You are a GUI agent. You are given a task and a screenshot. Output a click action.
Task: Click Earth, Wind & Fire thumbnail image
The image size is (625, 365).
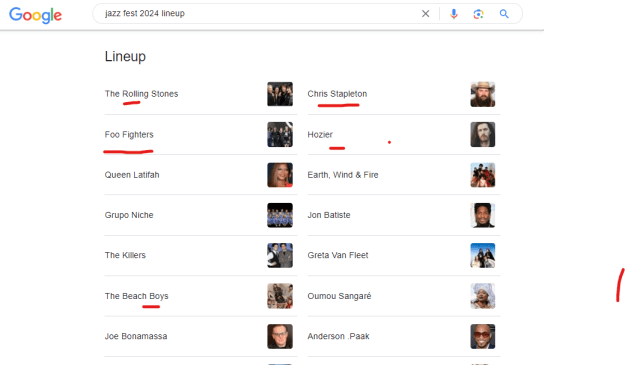point(483,175)
